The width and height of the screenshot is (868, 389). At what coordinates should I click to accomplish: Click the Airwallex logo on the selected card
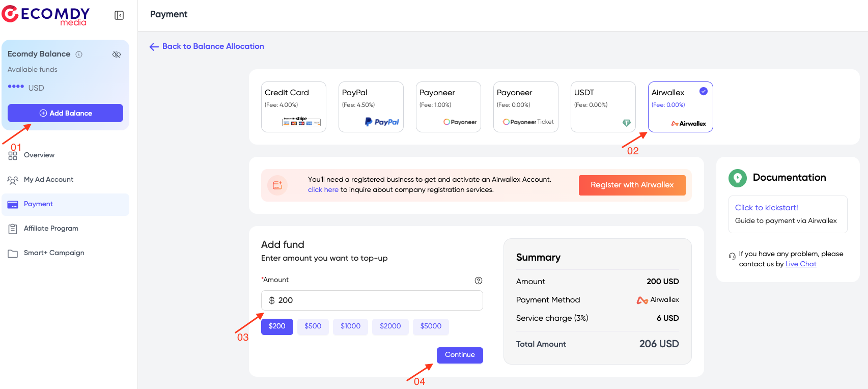point(689,123)
